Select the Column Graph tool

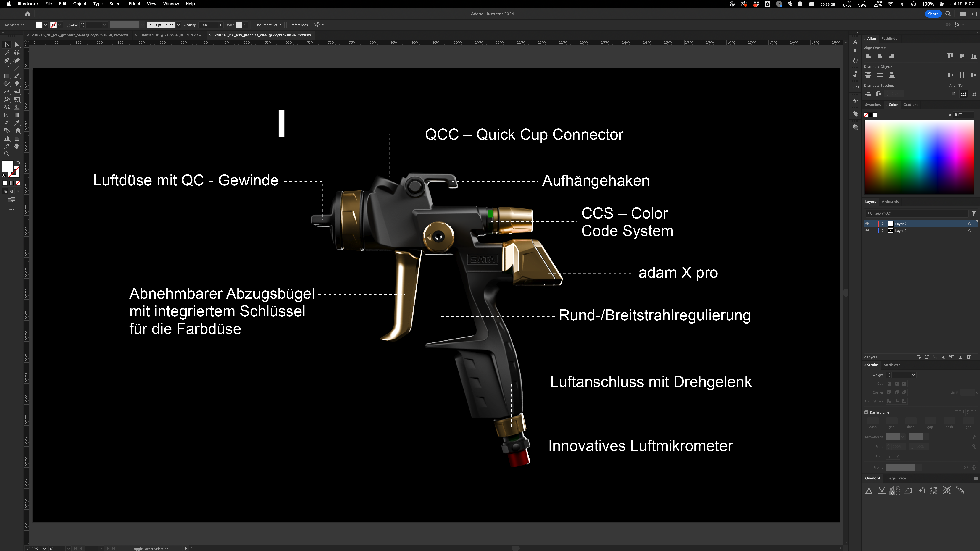pyautogui.click(x=7, y=138)
